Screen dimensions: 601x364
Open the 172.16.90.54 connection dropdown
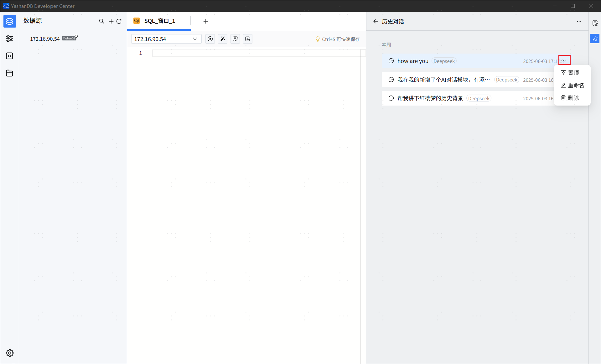[166, 39]
